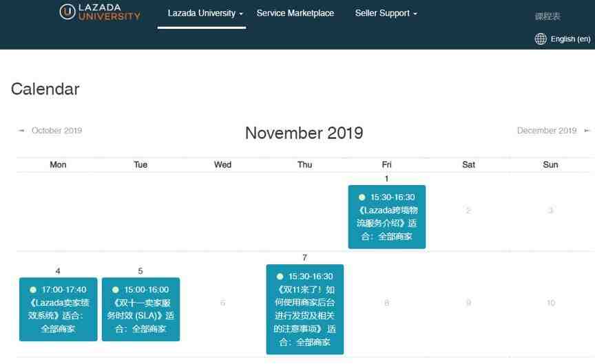Click the Calendar page title
The width and height of the screenshot is (595, 364).
point(45,89)
